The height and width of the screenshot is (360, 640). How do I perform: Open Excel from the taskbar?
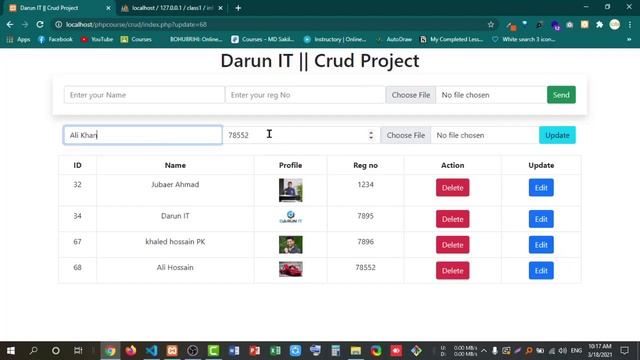pos(276,351)
